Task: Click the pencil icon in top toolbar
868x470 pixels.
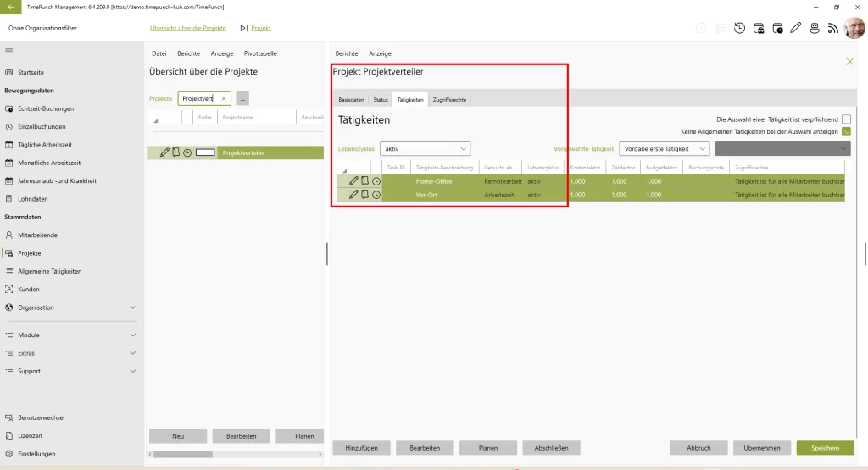Action: [795, 28]
